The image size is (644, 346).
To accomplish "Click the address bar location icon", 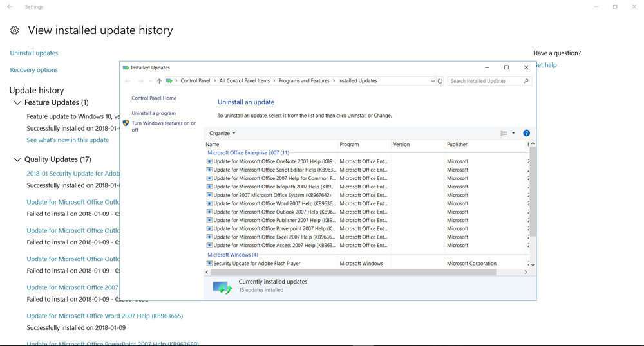I will pos(169,81).
